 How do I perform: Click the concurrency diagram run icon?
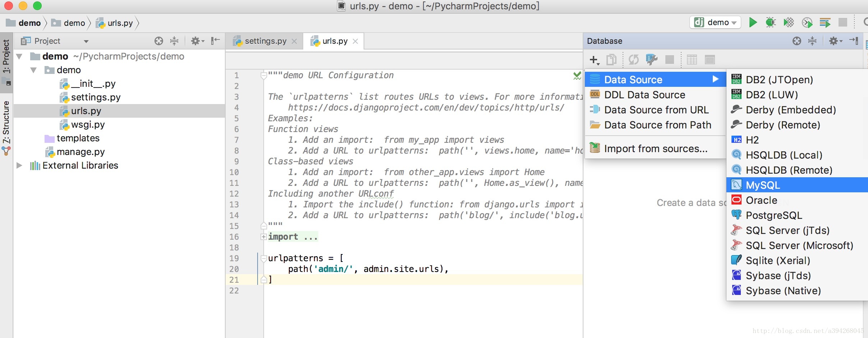(x=825, y=23)
